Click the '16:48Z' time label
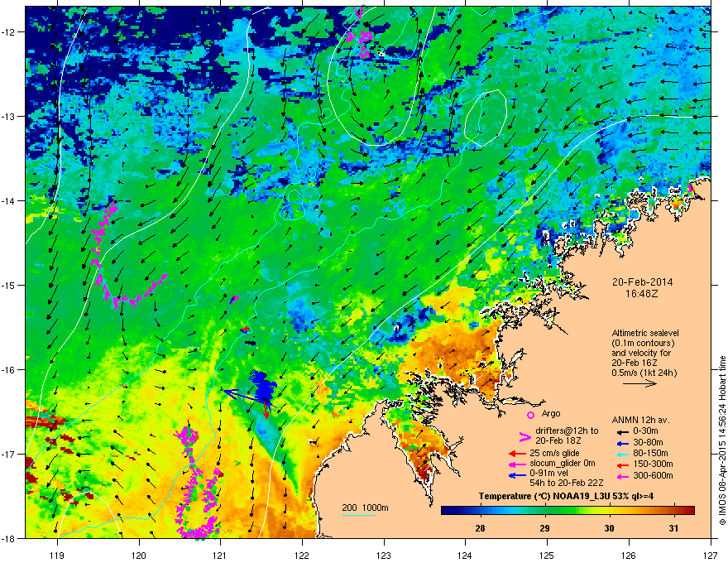The image size is (728, 563). (x=642, y=294)
